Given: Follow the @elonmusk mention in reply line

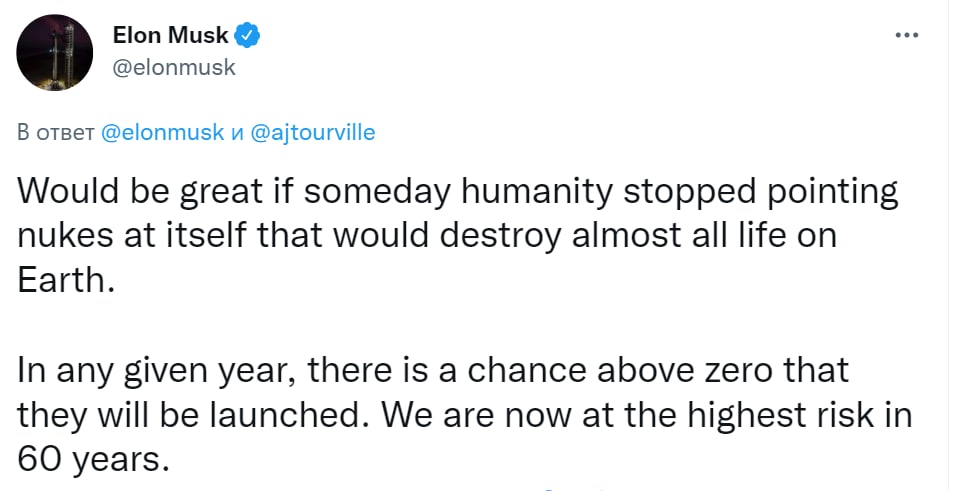Looking at the screenshot, I should (163, 132).
